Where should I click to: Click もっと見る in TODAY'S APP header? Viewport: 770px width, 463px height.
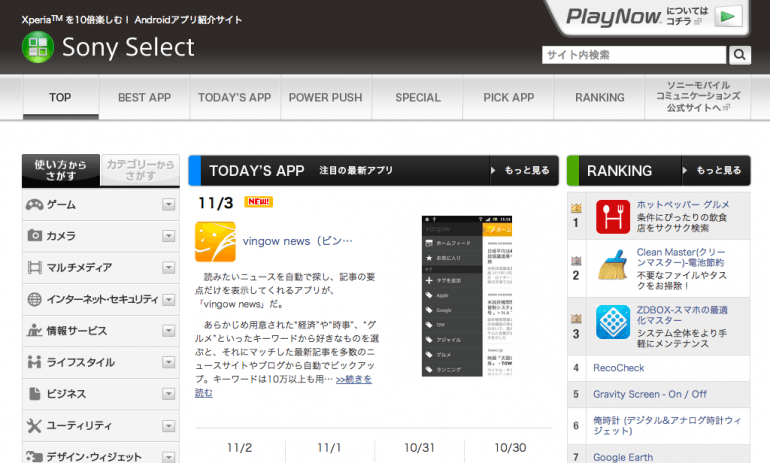click(524, 170)
